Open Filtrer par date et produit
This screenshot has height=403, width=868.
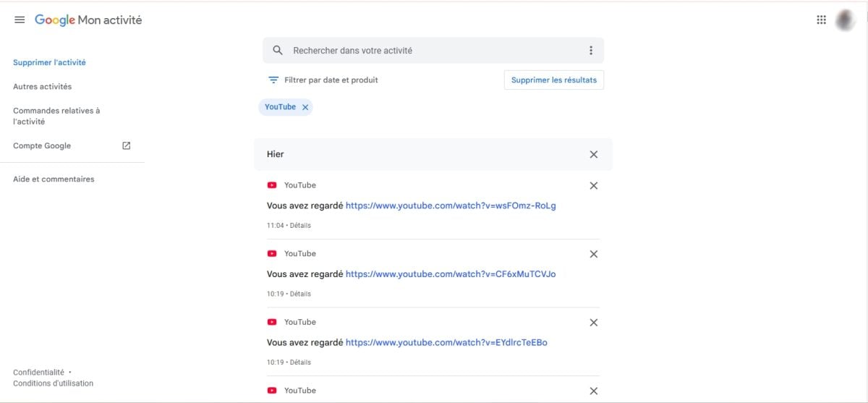pos(323,80)
